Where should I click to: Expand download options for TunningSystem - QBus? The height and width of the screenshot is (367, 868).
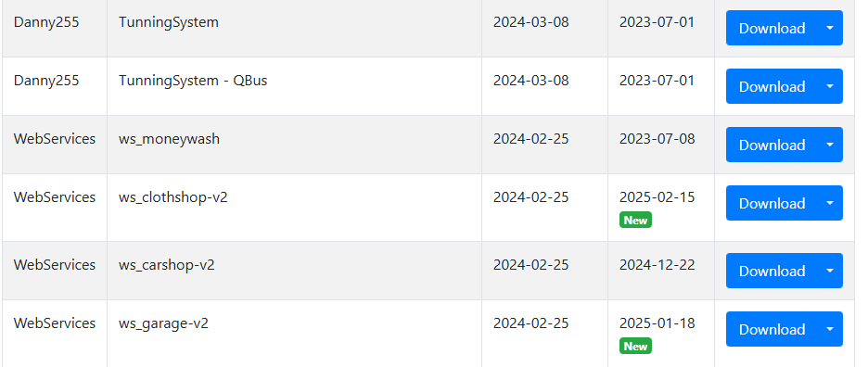point(830,86)
